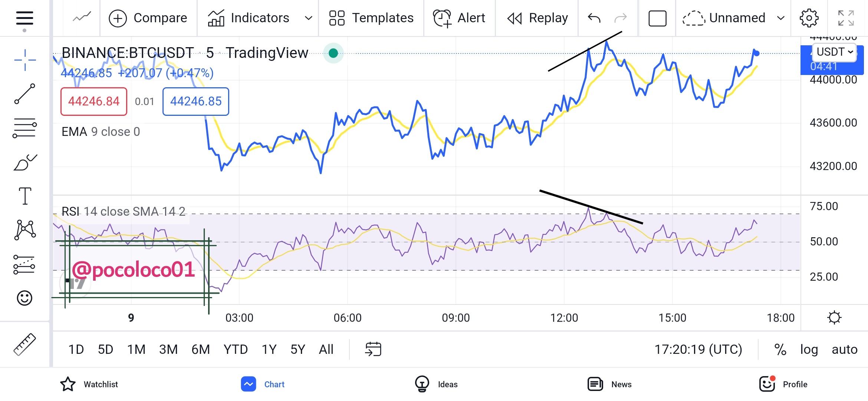This screenshot has width=868, height=401.
Task: Select the text annotation tool
Action: coord(25,196)
